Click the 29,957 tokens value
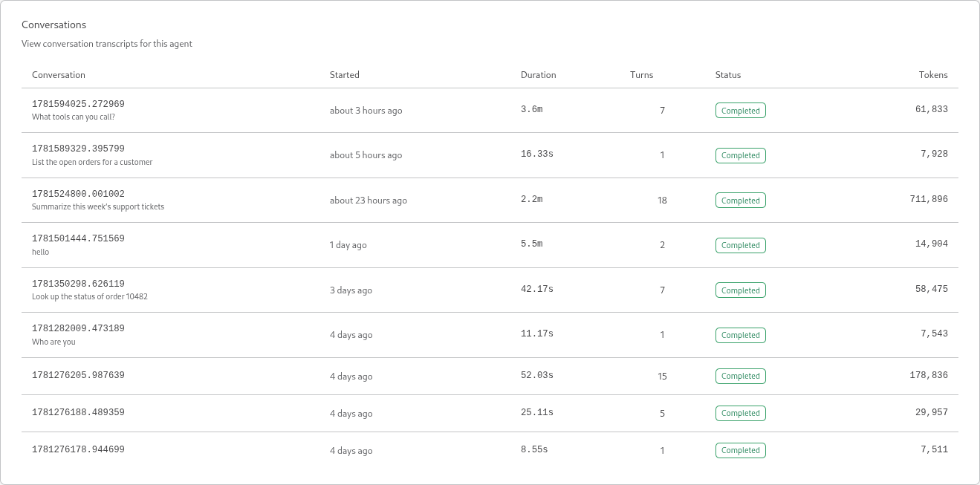The width and height of the screenshot is (980, 485). coord(932,412)
